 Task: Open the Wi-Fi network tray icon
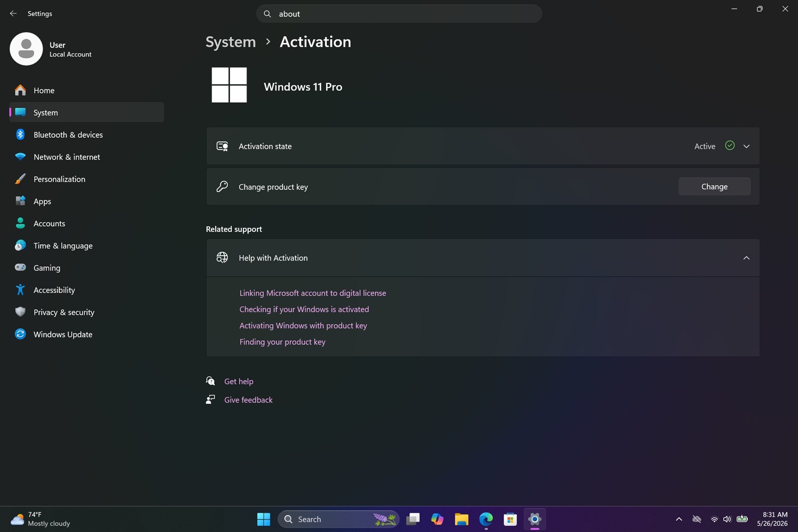tap(714, 519)
